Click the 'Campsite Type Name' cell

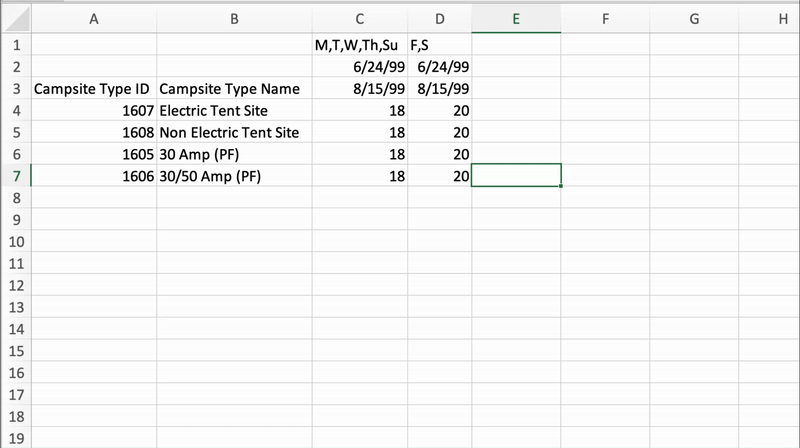click(234, 89)
